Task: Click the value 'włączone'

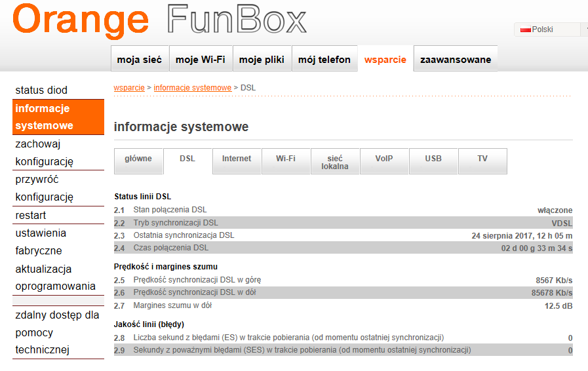Action: [x=555, y=210]
